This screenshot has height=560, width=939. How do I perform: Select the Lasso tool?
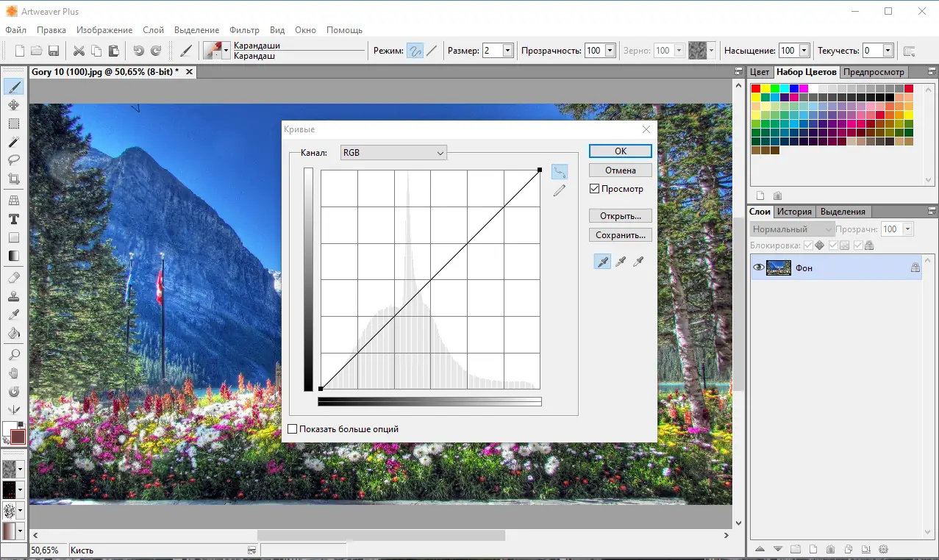pyautogui.click(x=14, y=160)
